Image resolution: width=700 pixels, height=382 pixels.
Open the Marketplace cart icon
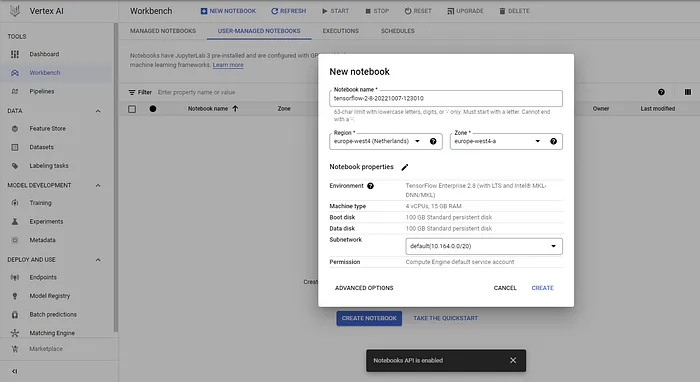coord(15,349)
